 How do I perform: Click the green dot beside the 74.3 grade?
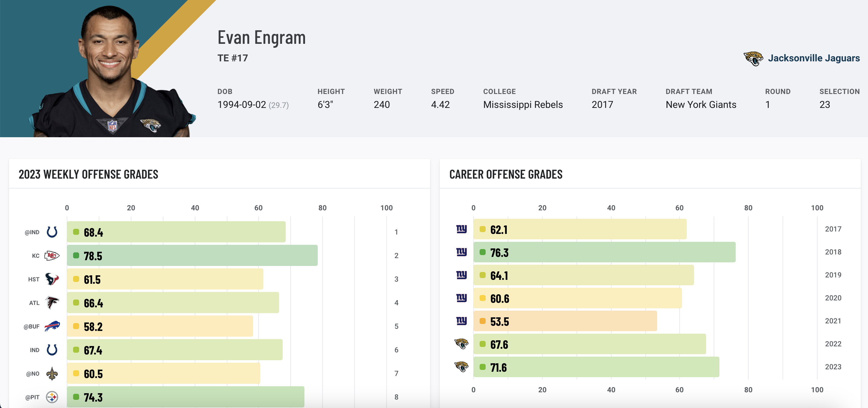point(76,397)
